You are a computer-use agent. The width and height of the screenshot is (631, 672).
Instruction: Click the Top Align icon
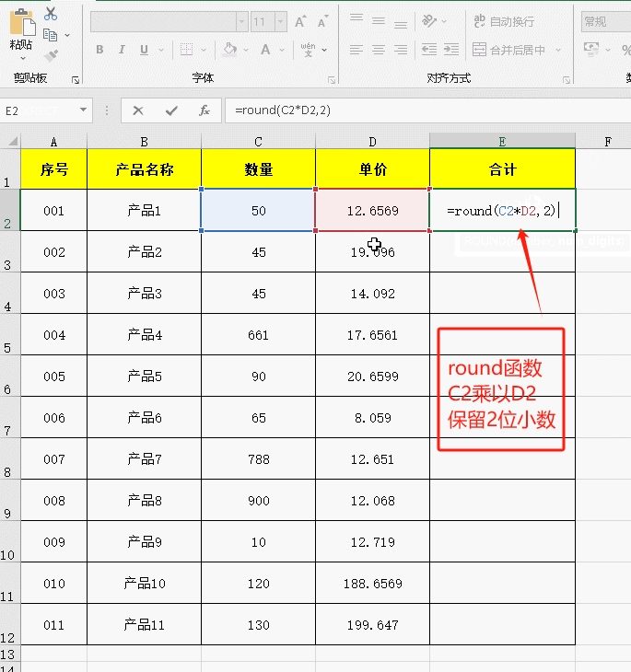pyautogui.click(x=356, y=20)
